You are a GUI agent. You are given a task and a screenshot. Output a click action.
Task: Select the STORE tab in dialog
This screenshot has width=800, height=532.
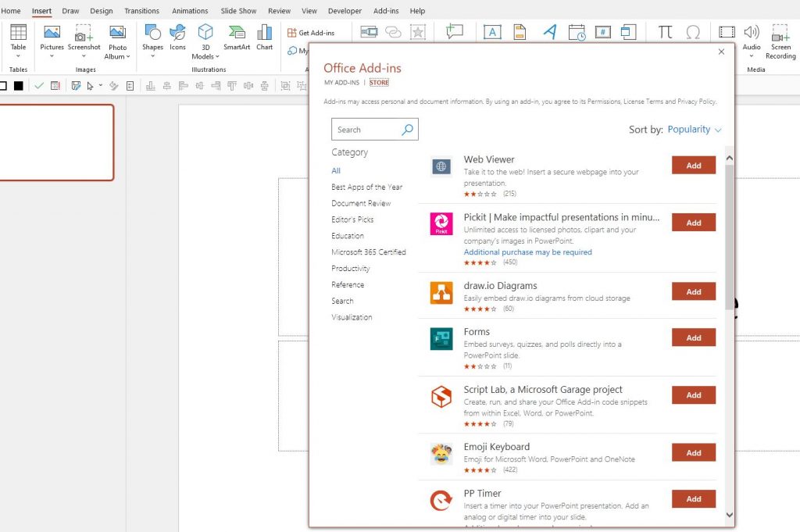379,83
